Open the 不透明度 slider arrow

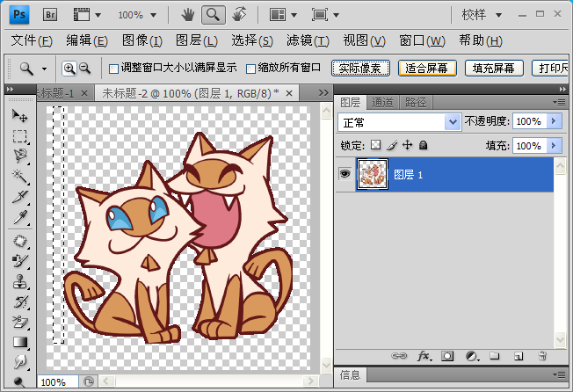(554, 121)
